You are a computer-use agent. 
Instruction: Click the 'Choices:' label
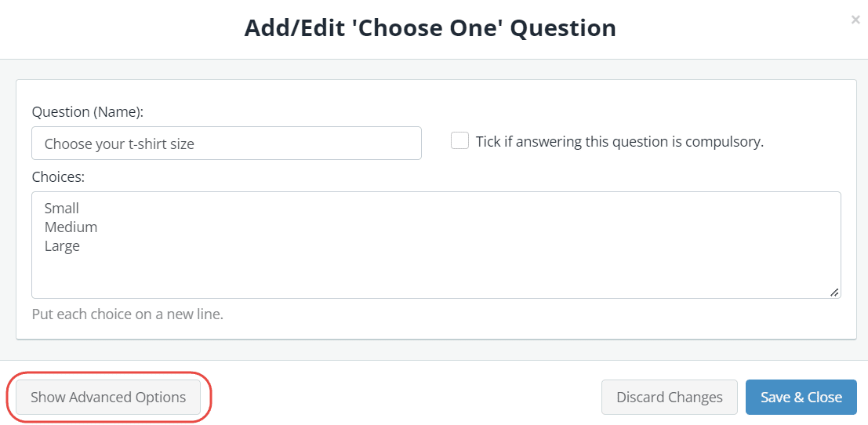(58, 177)
